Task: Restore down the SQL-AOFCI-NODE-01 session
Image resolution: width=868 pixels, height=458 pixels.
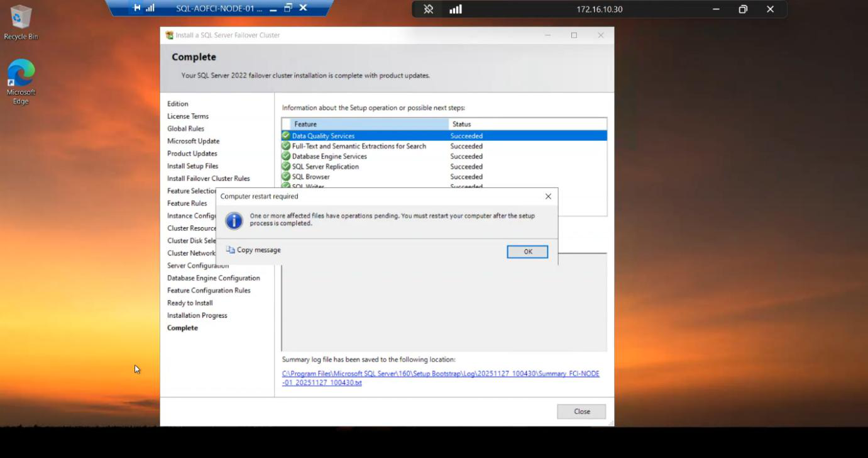Action: (288, 8)
